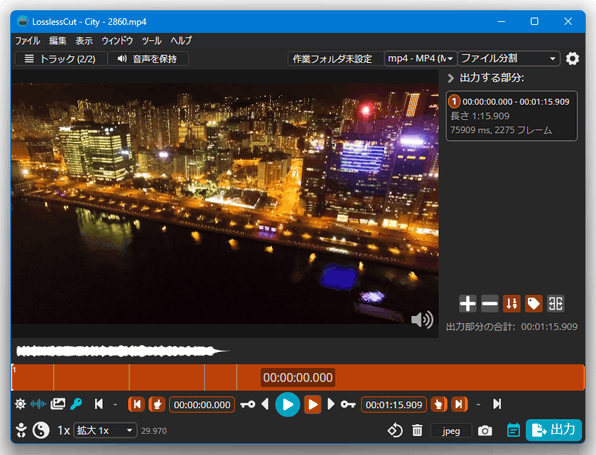Viewport: 596px width, 455px height.
Task: Open the ウィンドウ menu
Action: click(x=117, y=41)
